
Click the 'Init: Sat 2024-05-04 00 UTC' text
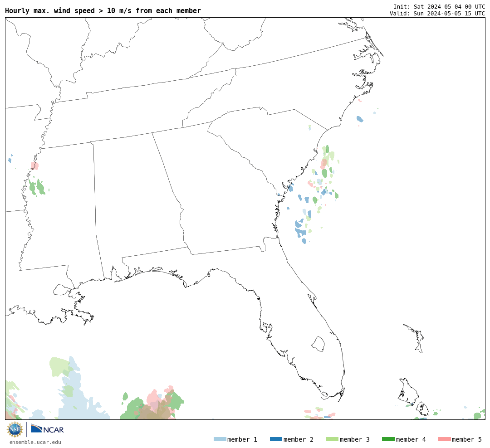click(x=439, y=6)
